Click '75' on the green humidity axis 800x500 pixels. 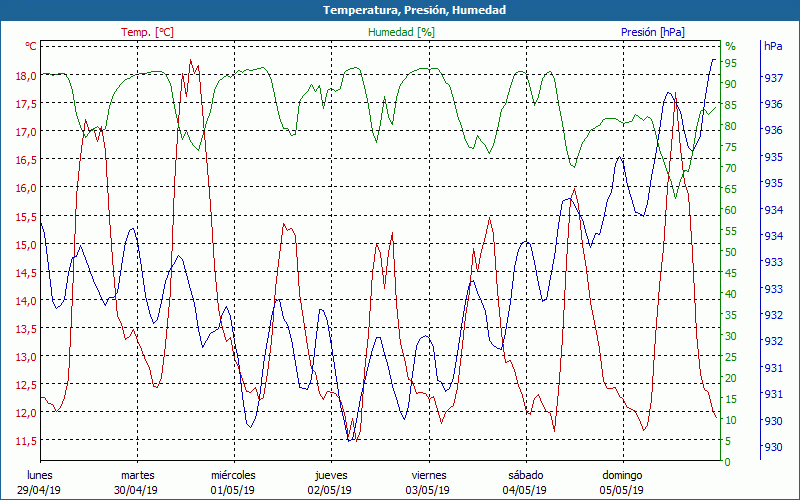click(x=731, y=147)
